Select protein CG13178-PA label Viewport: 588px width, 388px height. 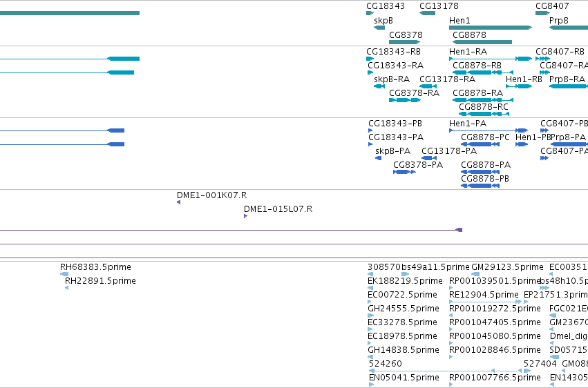tap(449, 151)
